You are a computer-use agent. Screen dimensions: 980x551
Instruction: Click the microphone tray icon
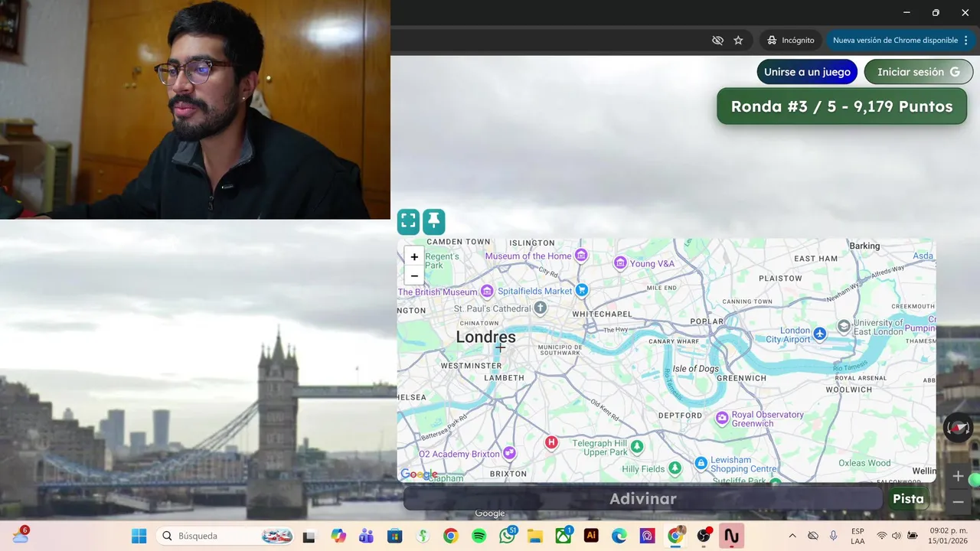click(833, 536)
